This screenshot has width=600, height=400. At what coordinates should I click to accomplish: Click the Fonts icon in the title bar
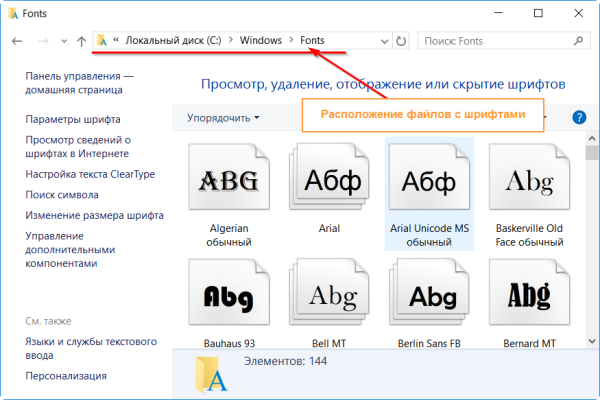click(13, 14)
